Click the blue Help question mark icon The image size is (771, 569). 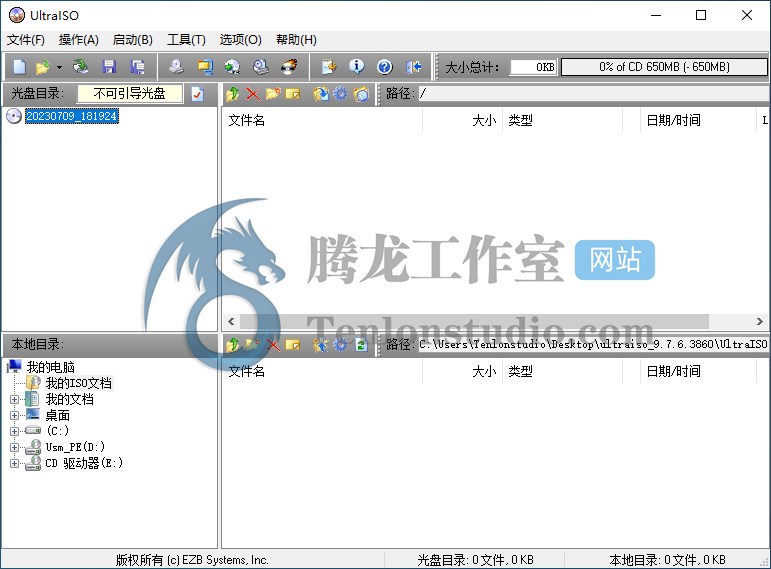[385, 66]
